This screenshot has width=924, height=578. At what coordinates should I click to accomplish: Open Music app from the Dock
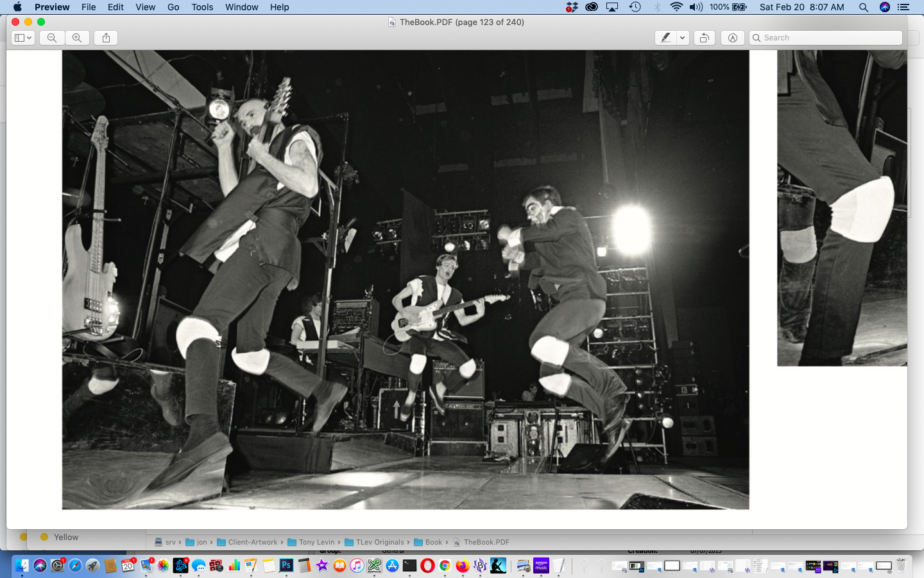click(357, 565)
